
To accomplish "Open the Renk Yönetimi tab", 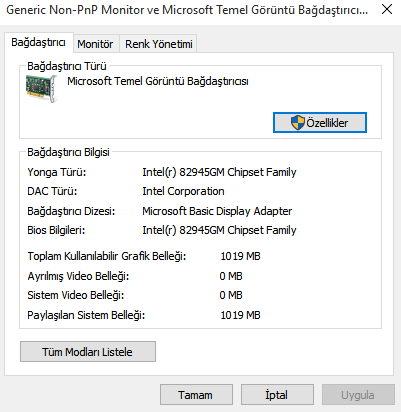I will (x=159, y=44).
